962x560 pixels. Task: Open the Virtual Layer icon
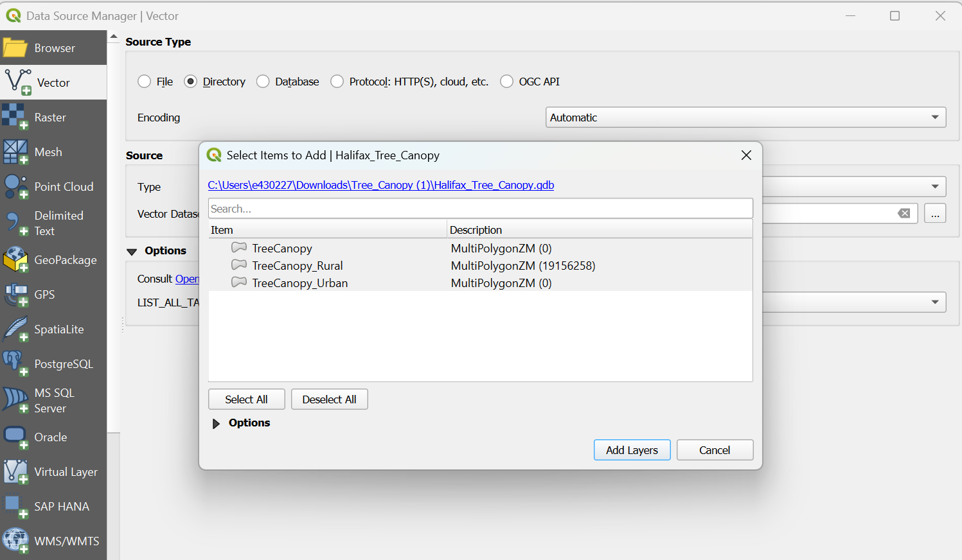pos(15,472)
